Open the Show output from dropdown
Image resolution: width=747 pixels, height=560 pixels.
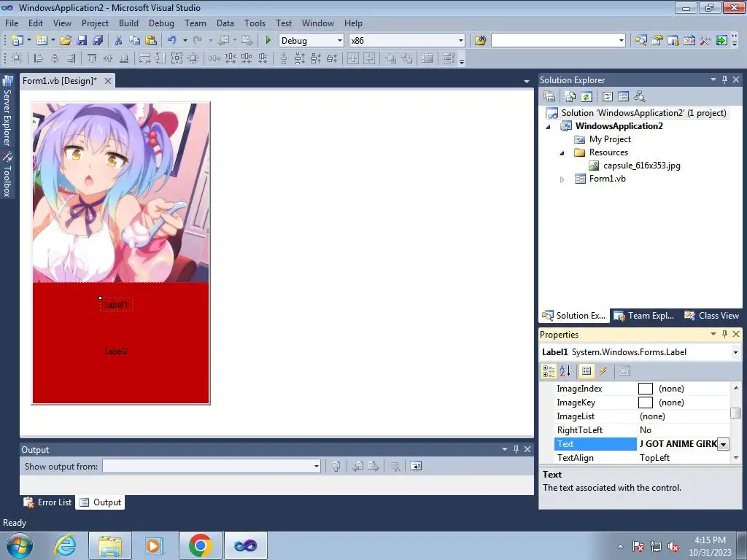pyautogui.click(x=317, y=466)
